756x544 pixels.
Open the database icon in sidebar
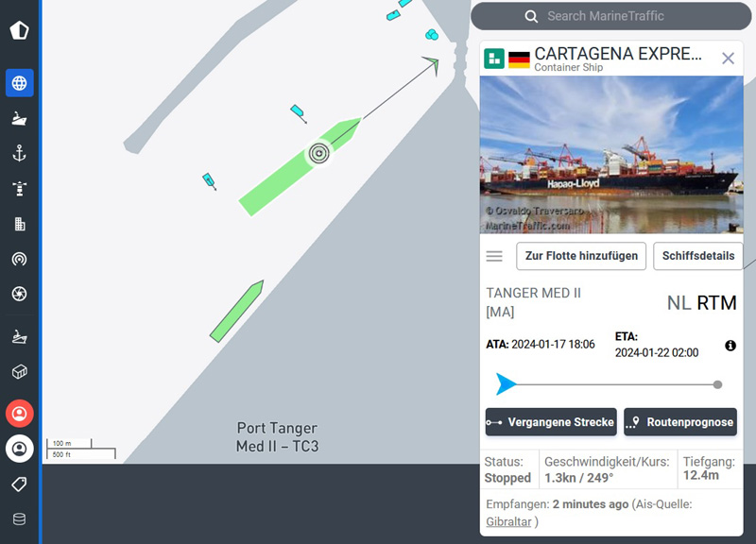tap(19, 519)
